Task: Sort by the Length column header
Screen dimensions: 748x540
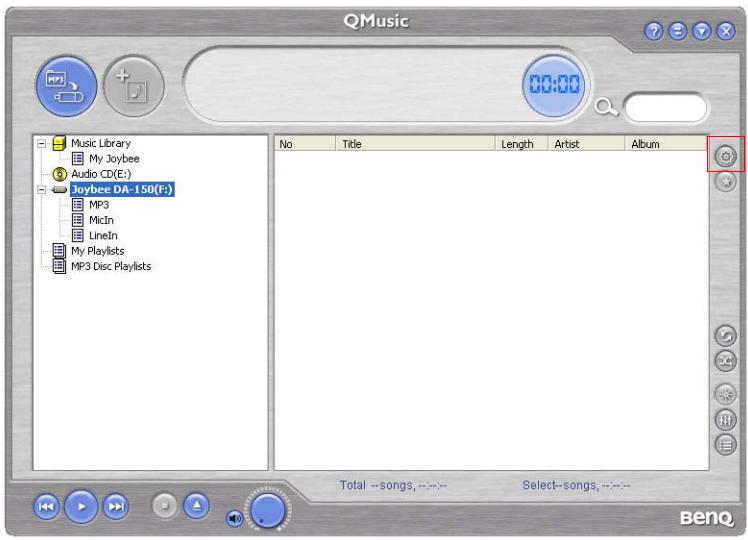Action: tap(521, 144)
